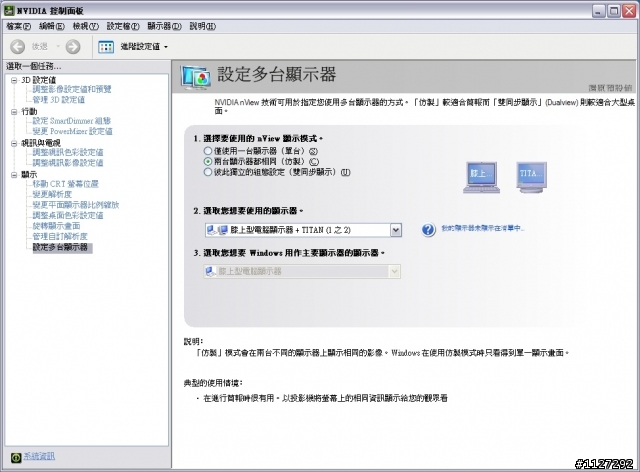Open 變更解析度 task
The width and height of the screenshot is (640, 472).
point(52,194)
